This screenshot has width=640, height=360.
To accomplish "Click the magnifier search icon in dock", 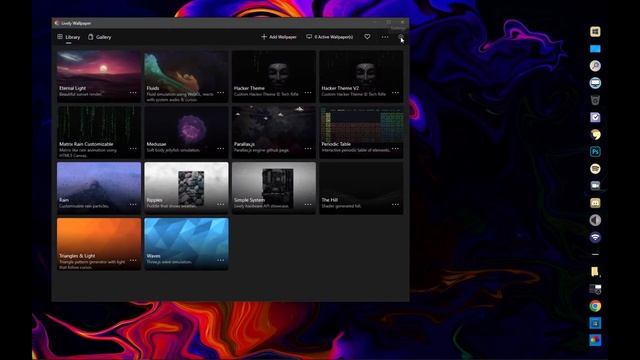I will [595, 66].
